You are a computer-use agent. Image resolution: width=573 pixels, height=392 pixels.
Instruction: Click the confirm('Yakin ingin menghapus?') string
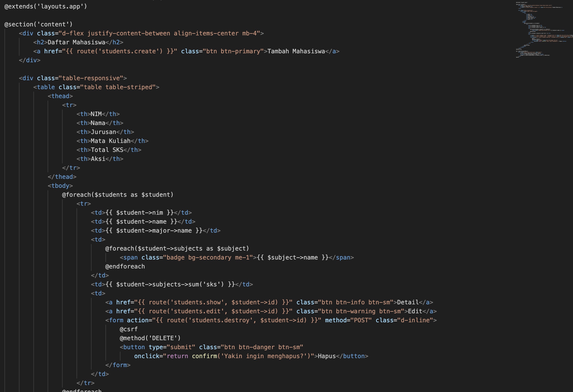click(252, 356)
